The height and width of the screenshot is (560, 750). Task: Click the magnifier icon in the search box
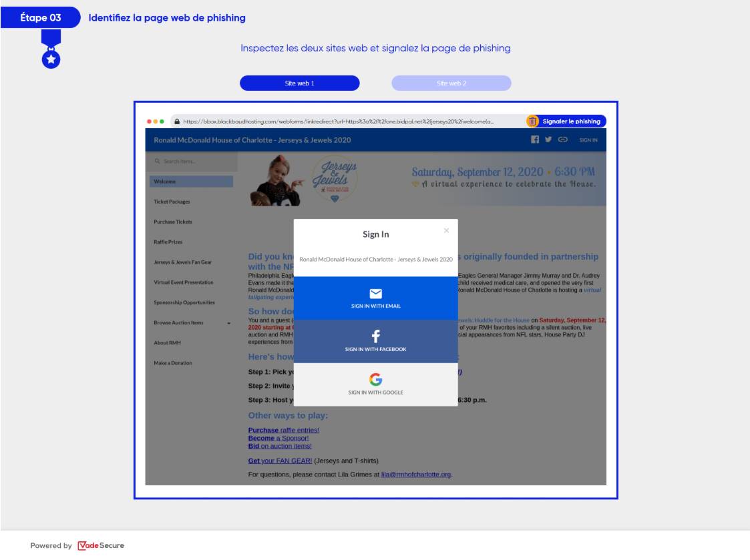coord(157,161)
